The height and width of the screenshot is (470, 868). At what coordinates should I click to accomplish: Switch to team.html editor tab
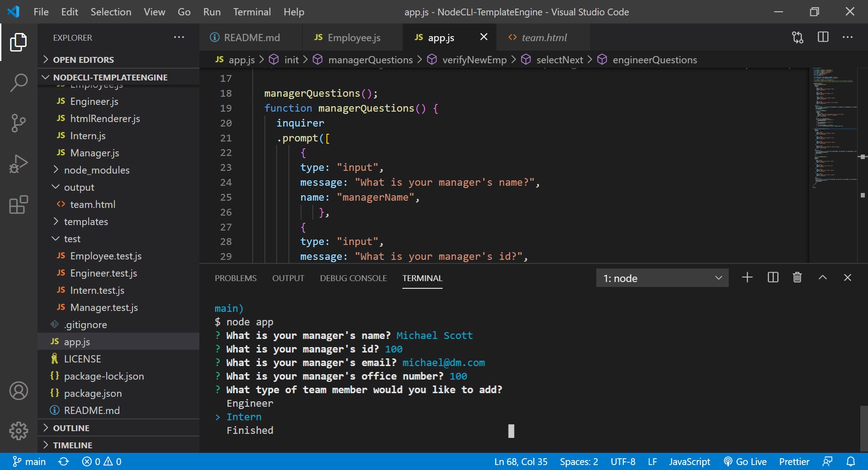[x=543, y=38]
